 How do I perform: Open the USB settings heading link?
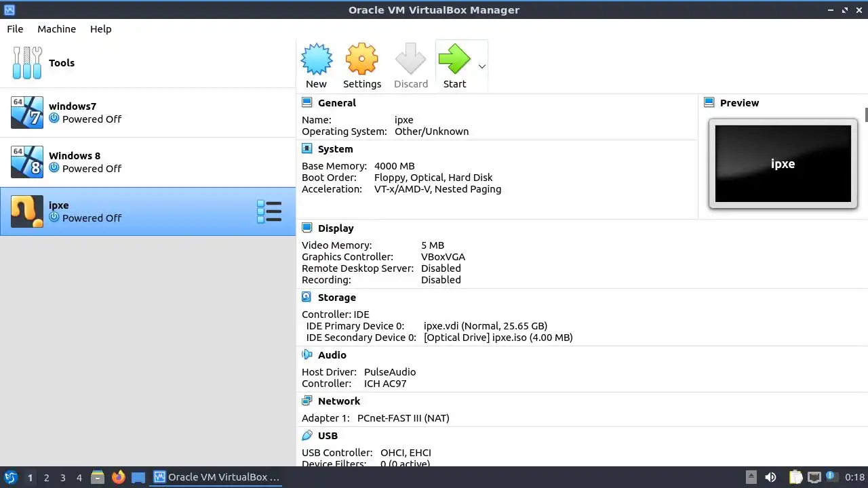pos(328,436)
